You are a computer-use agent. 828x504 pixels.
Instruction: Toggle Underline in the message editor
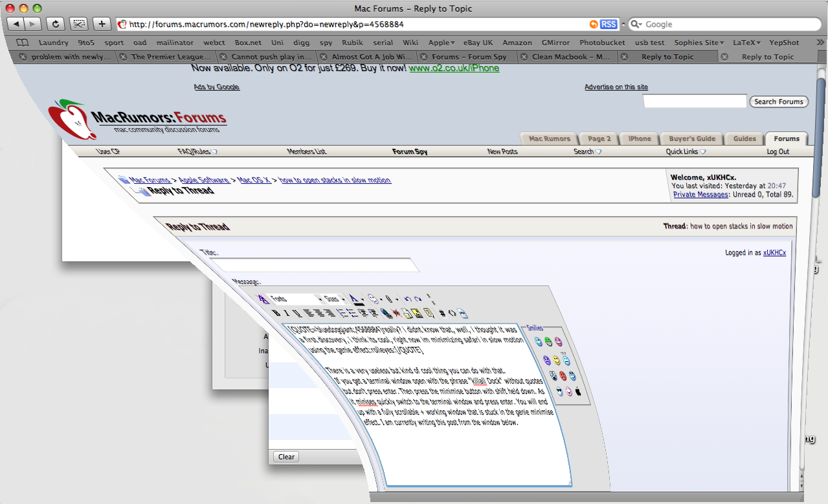click(297, 313)
